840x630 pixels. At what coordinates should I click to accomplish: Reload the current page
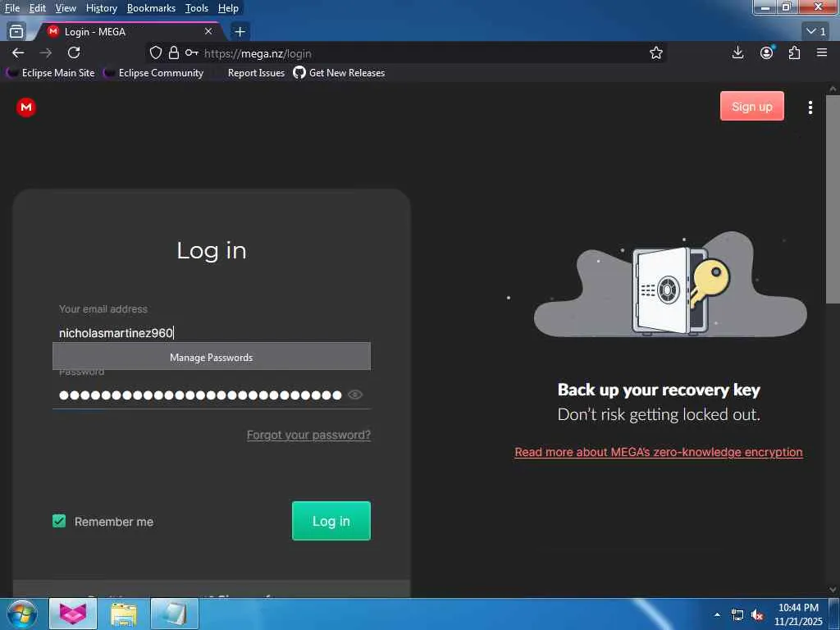point(74,52)
